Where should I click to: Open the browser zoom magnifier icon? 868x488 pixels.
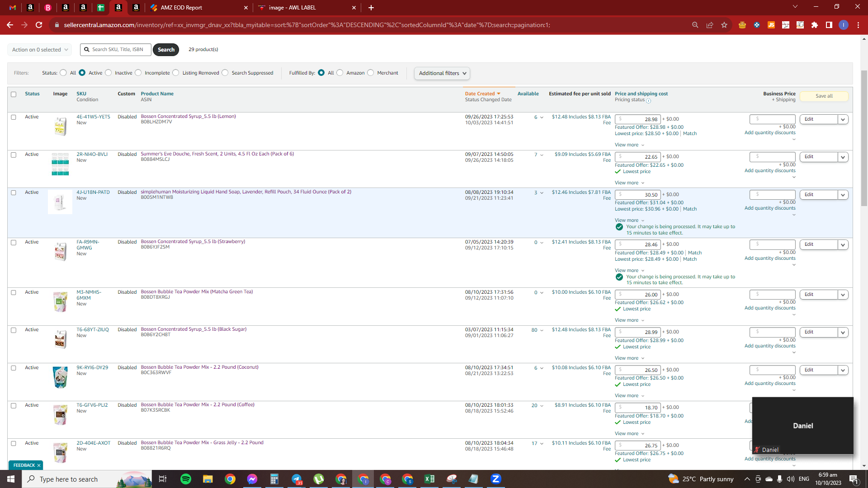695,25
